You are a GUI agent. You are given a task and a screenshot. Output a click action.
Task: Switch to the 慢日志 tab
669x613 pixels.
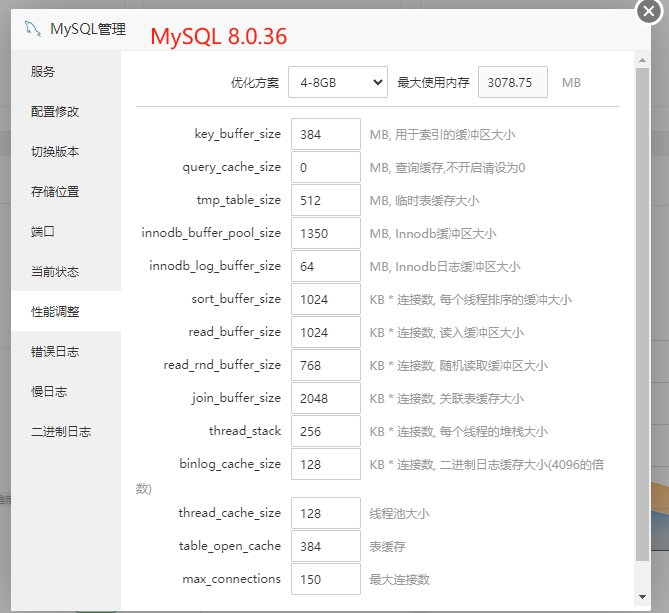(x=66, y=392)
